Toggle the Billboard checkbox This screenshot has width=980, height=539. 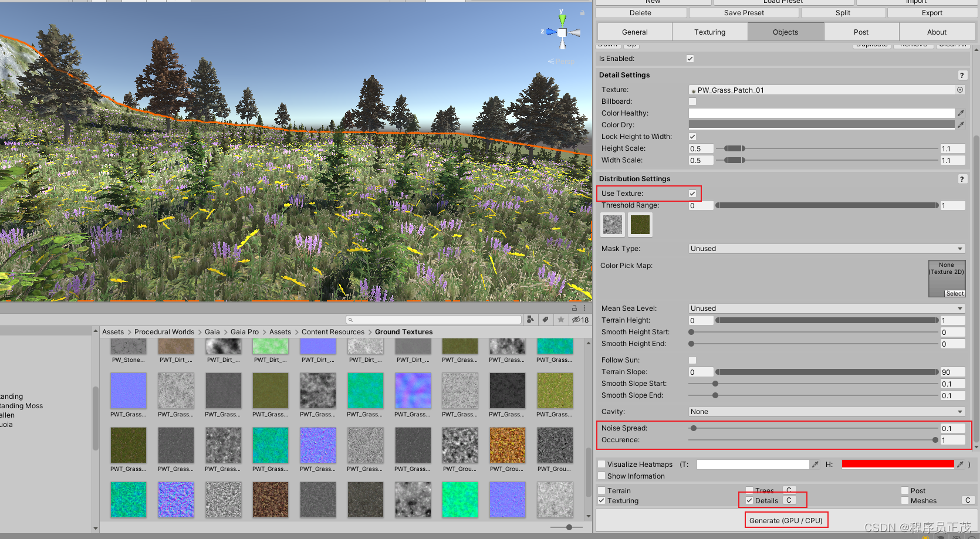point(692,101)
